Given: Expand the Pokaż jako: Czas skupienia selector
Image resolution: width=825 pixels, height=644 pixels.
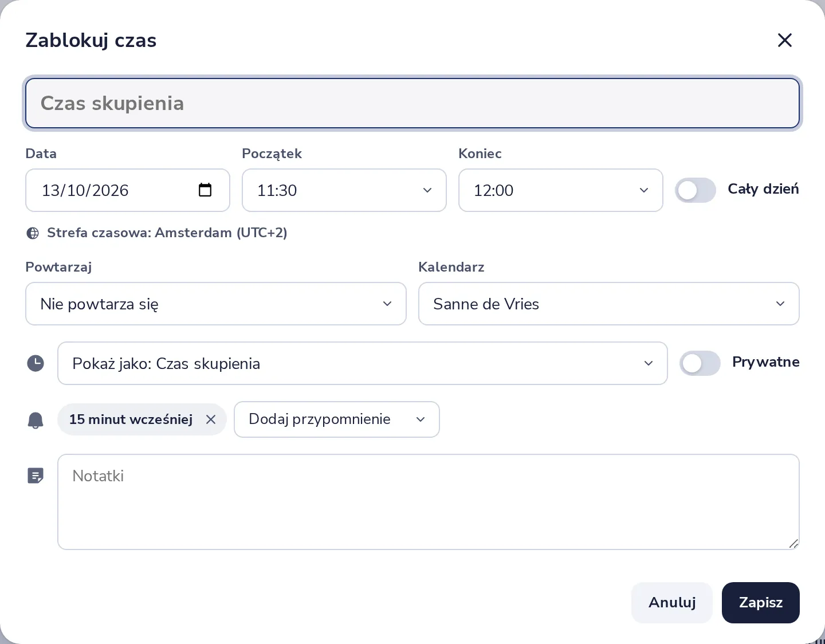Looking at the screenshot, I should pyautogui.click(x=363, y=363).
